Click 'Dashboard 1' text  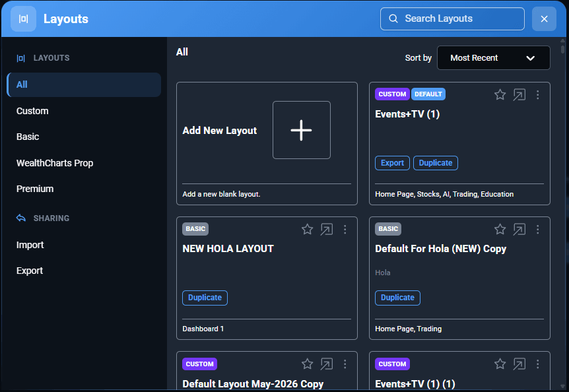203,329
